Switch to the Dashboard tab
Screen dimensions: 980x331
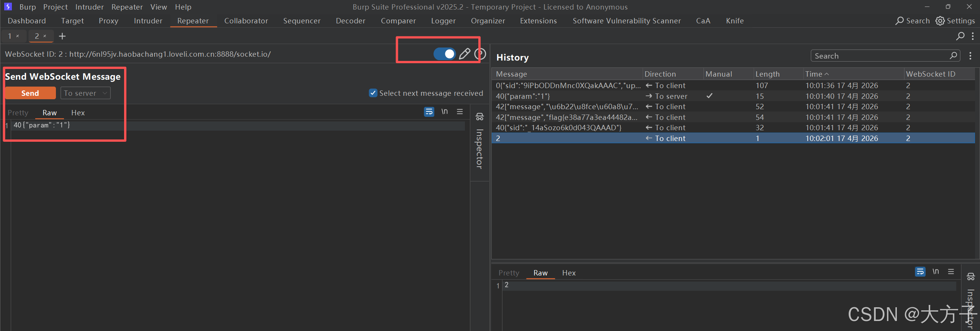[27, 21]
